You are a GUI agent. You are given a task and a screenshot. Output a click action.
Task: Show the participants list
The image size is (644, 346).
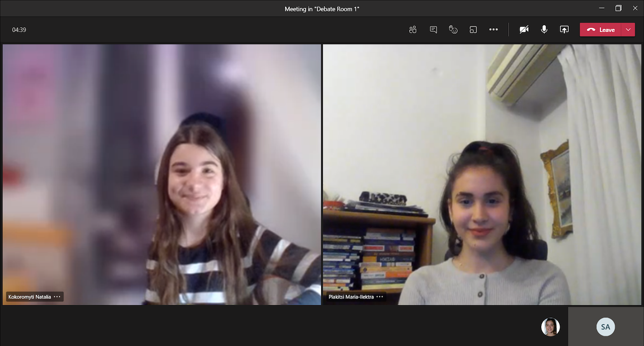tap(413, 29)
